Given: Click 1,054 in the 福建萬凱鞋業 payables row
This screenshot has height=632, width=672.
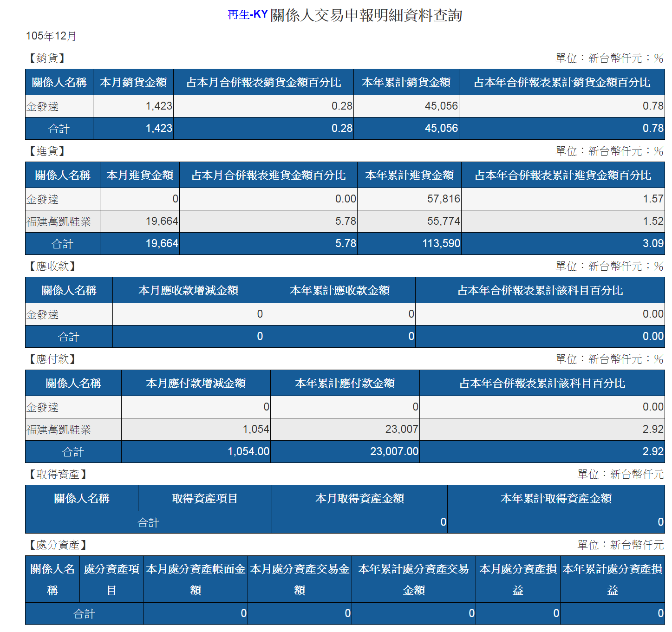Looking at the screenshot, I should pos(256,429).
